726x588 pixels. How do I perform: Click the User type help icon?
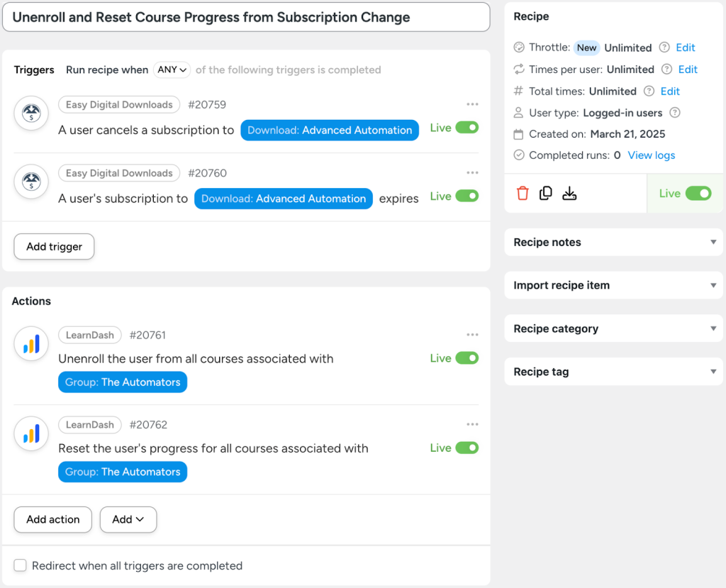pyautogui.click(x=676, y=112)
